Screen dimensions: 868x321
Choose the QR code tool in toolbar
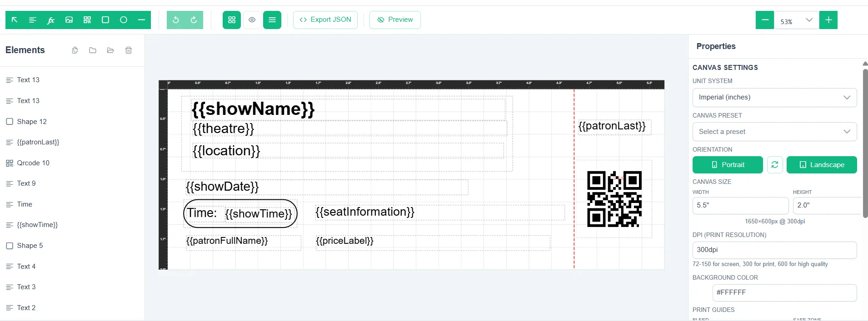click(x=87, y=20)
